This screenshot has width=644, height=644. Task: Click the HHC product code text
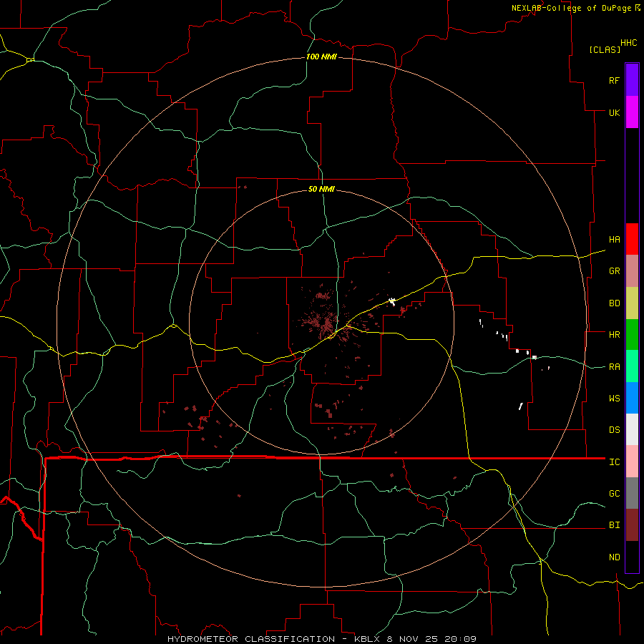(x=629, y=43)
